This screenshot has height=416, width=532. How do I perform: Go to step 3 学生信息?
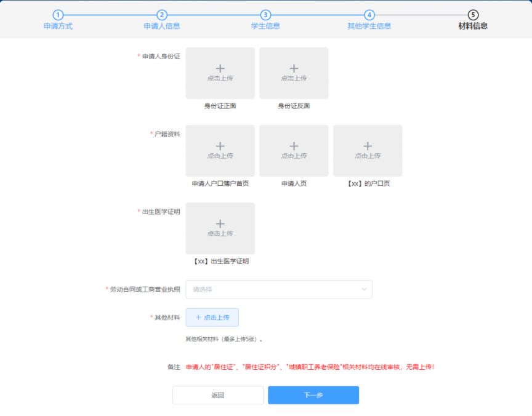click(265, 20)
